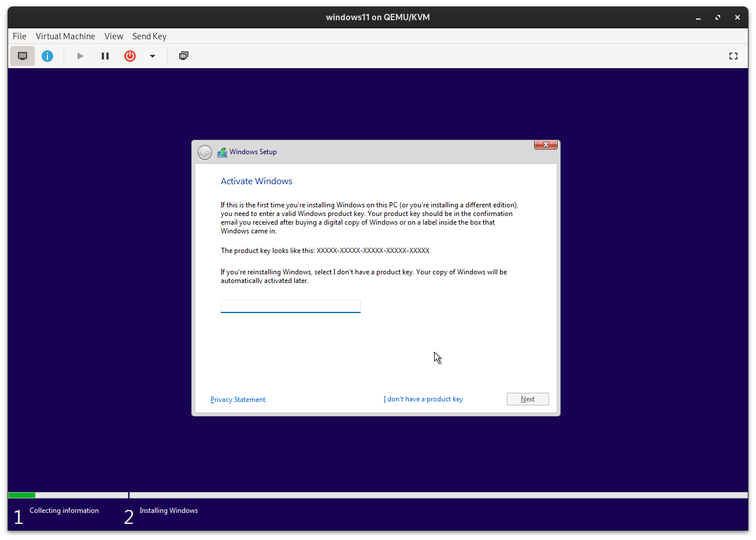Click the Windows Setup back arrow
This screenshot has height=540, width=756.
(x=205, y=152)
